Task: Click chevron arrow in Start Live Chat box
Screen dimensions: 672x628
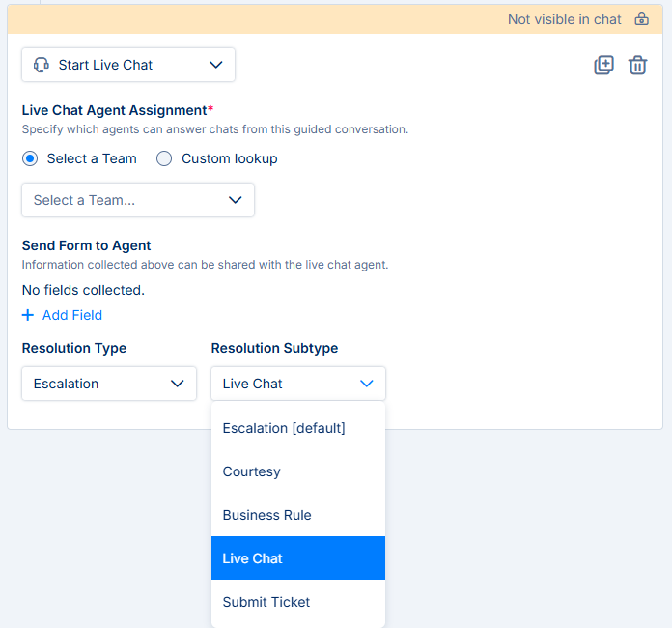Action: [216, 65]
